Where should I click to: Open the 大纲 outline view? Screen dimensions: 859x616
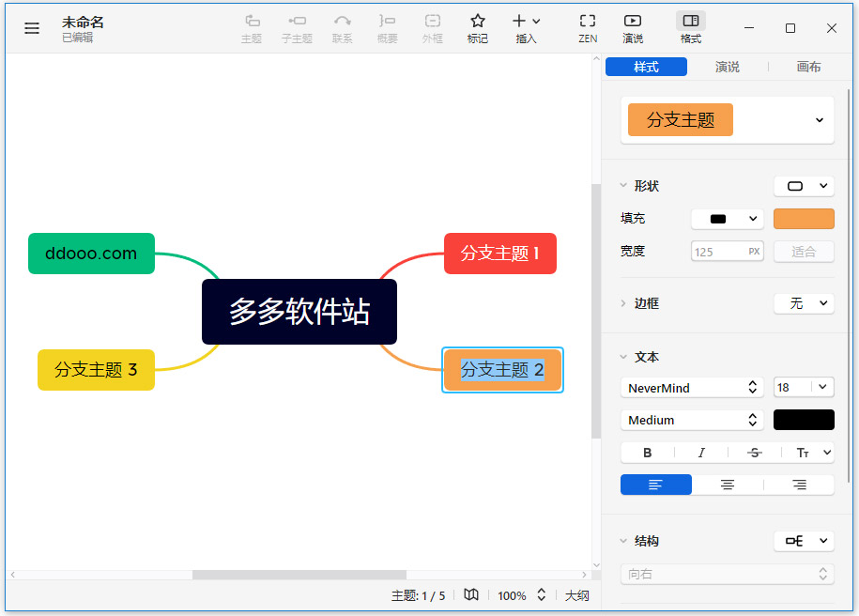pos(576,595)
